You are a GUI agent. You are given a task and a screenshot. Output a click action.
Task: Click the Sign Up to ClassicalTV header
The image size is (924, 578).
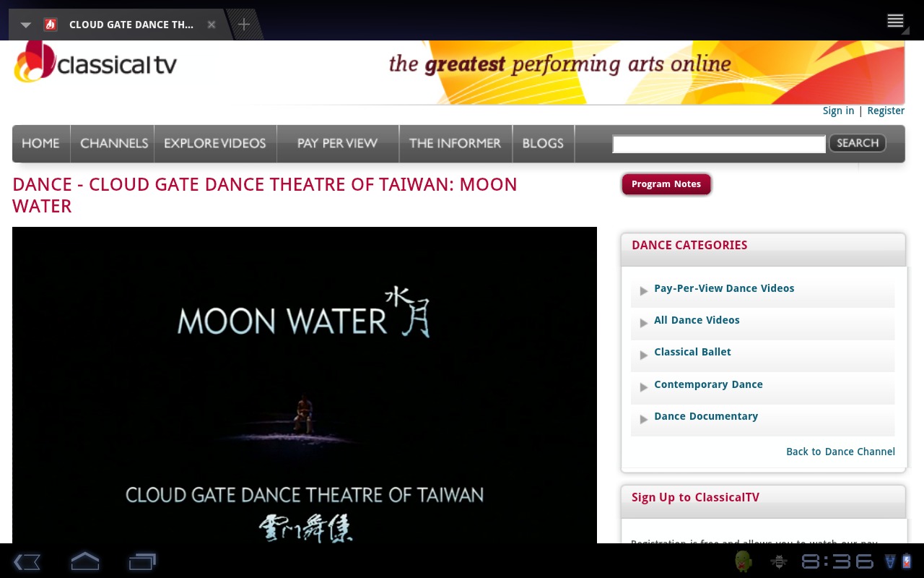pyautogui.click(x=763, y=501)
